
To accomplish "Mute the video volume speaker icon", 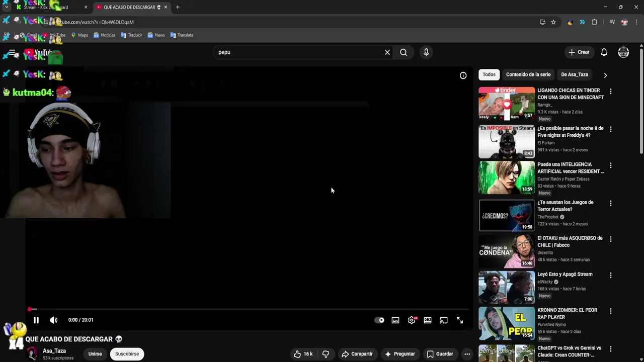I will pyautogui.click(x=54, y=320).
